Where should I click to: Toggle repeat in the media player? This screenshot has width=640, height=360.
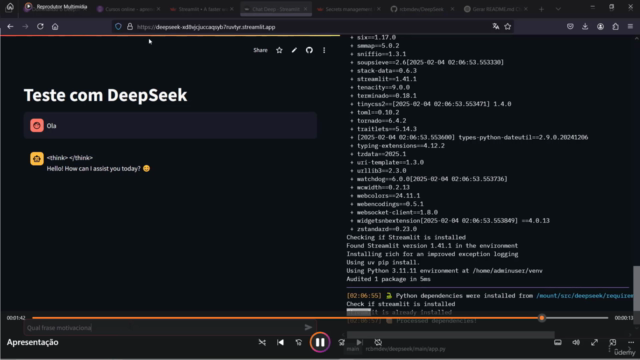coord(378,342)
